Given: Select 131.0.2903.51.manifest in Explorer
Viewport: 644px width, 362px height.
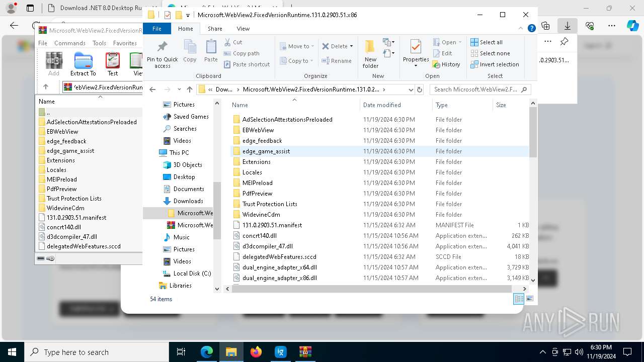Looking at the screenshot, I should coord(380,225).
